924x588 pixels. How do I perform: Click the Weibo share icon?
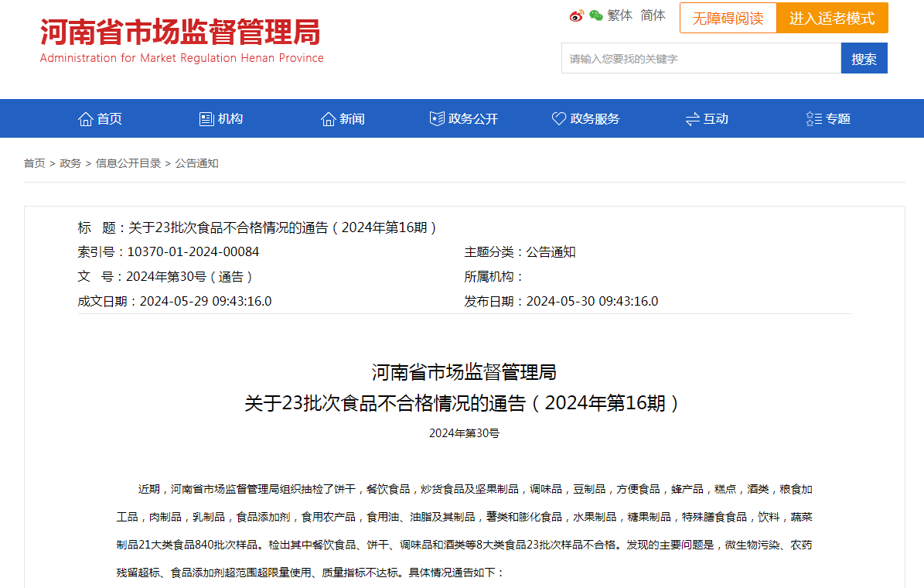[575, 15]
